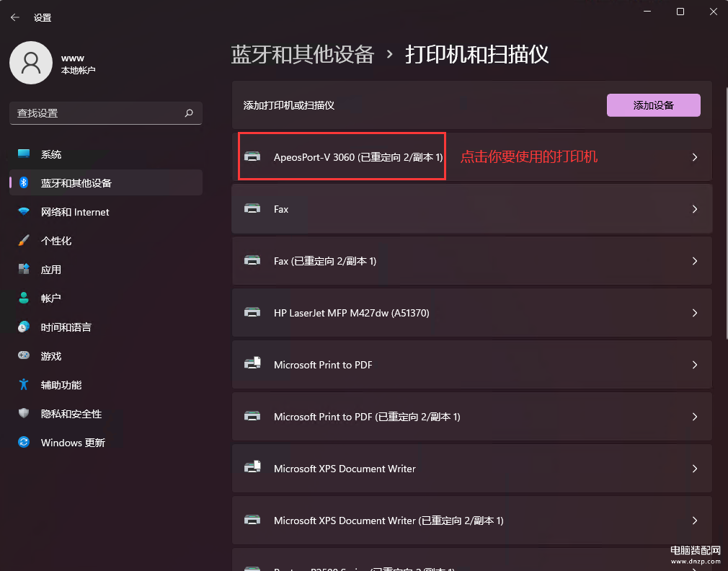Screen dimensions: 728x571
Task: Click icon of XPS Document Writer (已重定向)
Action: [252, 520]
